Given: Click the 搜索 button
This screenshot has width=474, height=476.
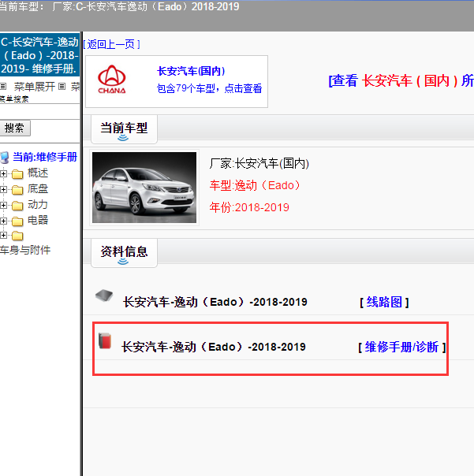Looking at the screenshot, I should (x=14, y=128).
